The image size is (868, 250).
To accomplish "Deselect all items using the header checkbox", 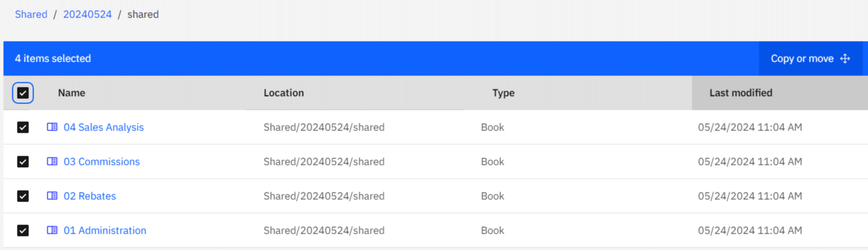I will [23, 92].
